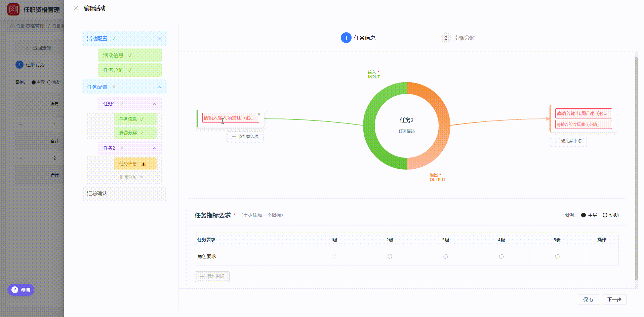Screen dimensions: 644x317
Task: Toggle the 1级 role circle in 角色要求 row
Action: 334,256
